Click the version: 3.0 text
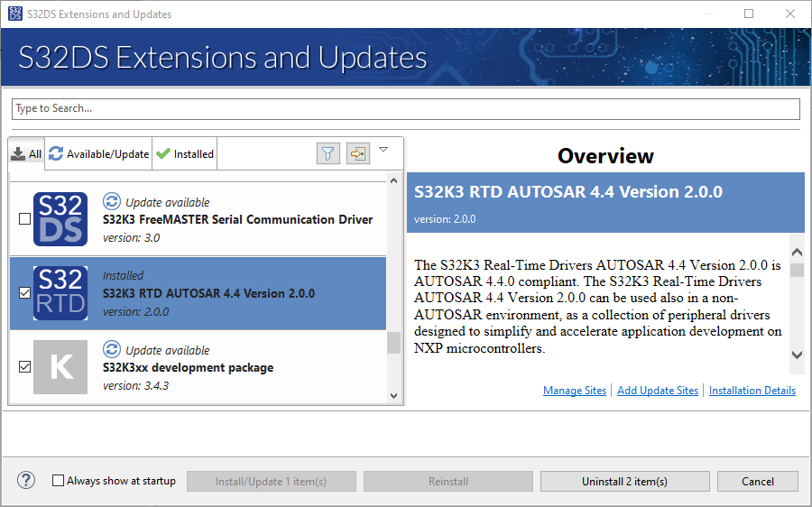 [x=131, y=237]
